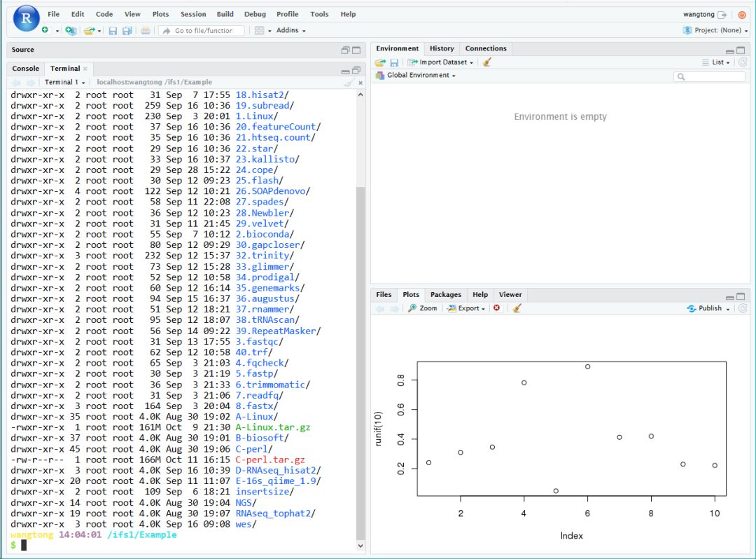
Task: Open the Code menu
Action: click(x=104, y=14)
